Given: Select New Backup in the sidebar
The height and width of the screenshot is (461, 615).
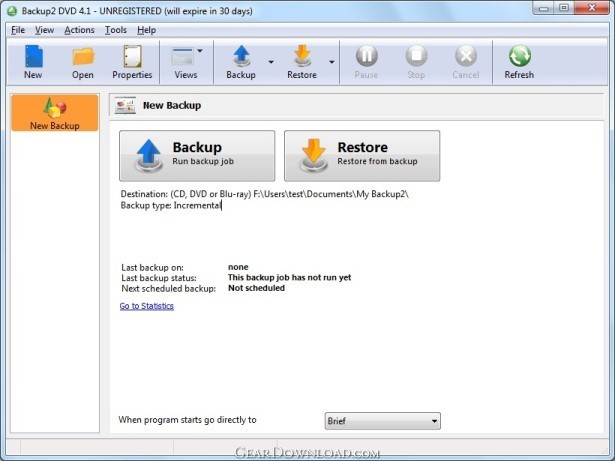Looking at the screenshot, I should (x=55, y=113).
